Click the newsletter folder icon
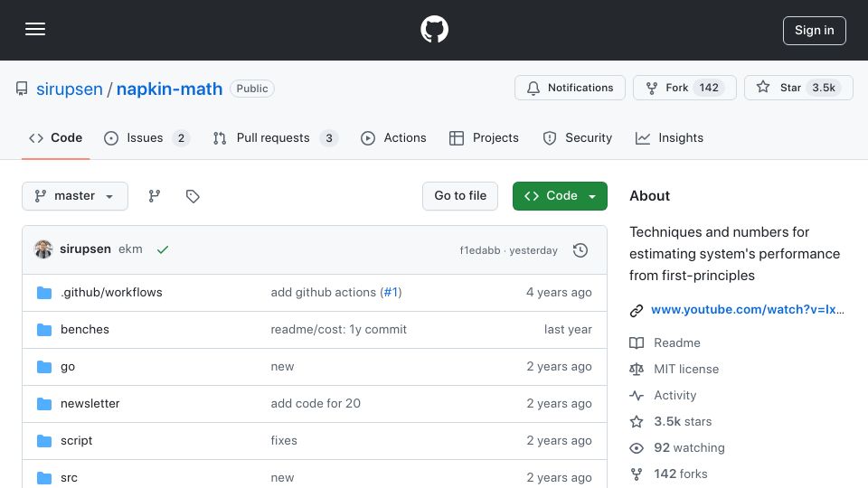Image resolution: width=868 pixels, height=488 pixels. click(x=44, y=404)
